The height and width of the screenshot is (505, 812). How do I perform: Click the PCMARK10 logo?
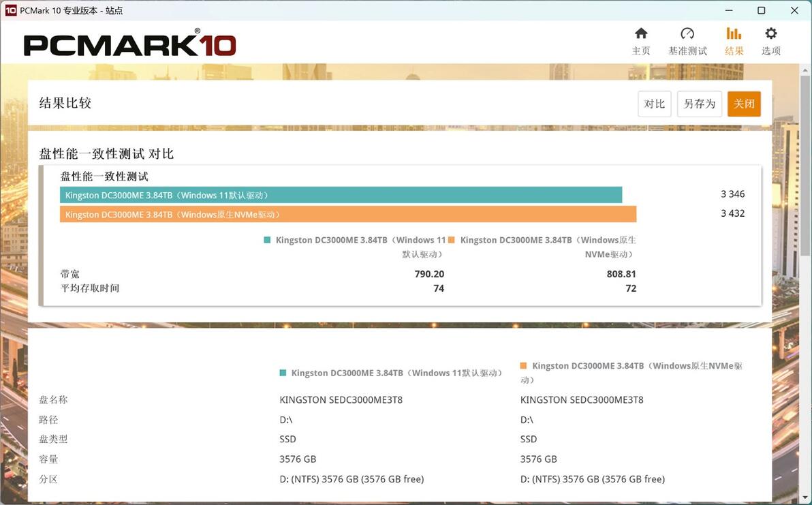(x=130, y=44)
